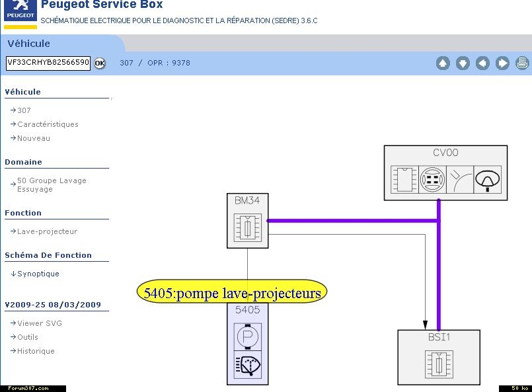This screenshot has height=392, width=532.
Task: Select the 5405 pump component label
Action: pyautogui.click(x=248, y=309)
